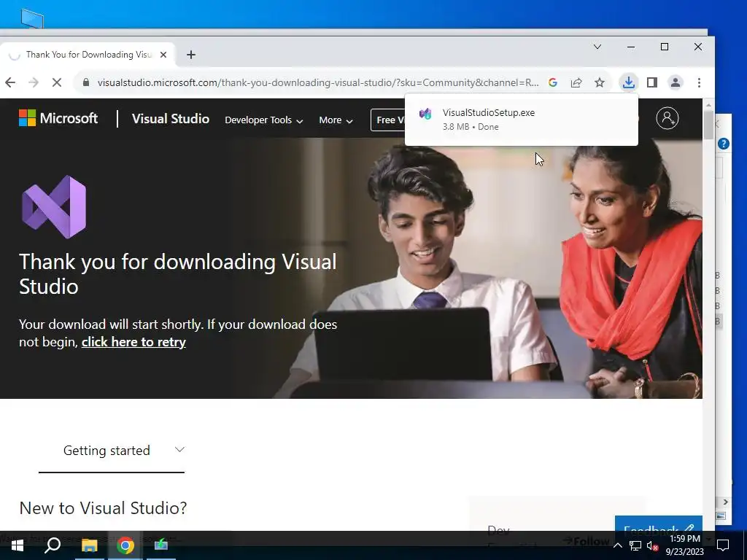The height and width of the screenshot is (560, 747).
Task: Open Windows taskbar search
Action: (x=53, y=545)
